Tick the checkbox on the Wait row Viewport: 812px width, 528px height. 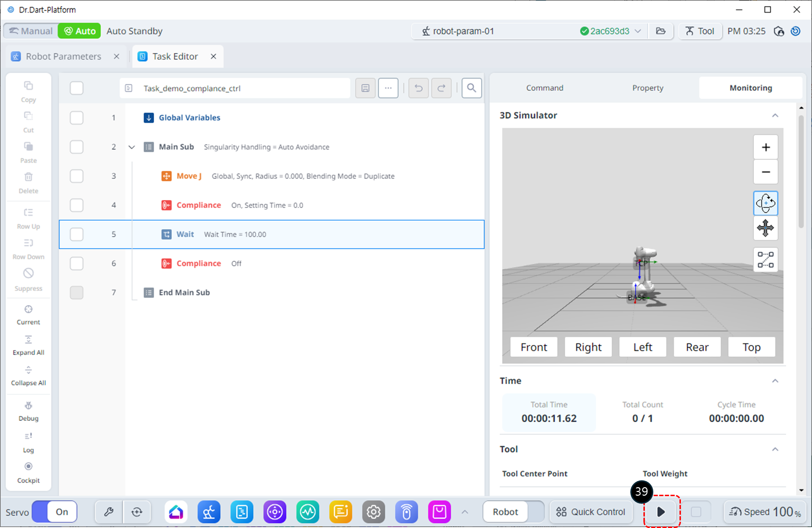click(76, 234)
